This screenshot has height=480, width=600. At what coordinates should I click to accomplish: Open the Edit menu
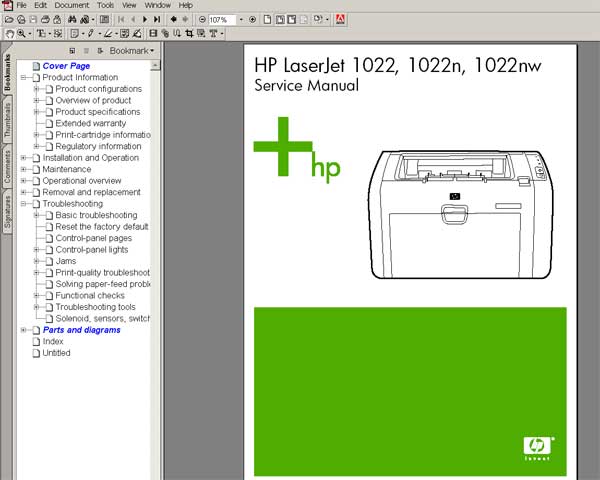40,5
